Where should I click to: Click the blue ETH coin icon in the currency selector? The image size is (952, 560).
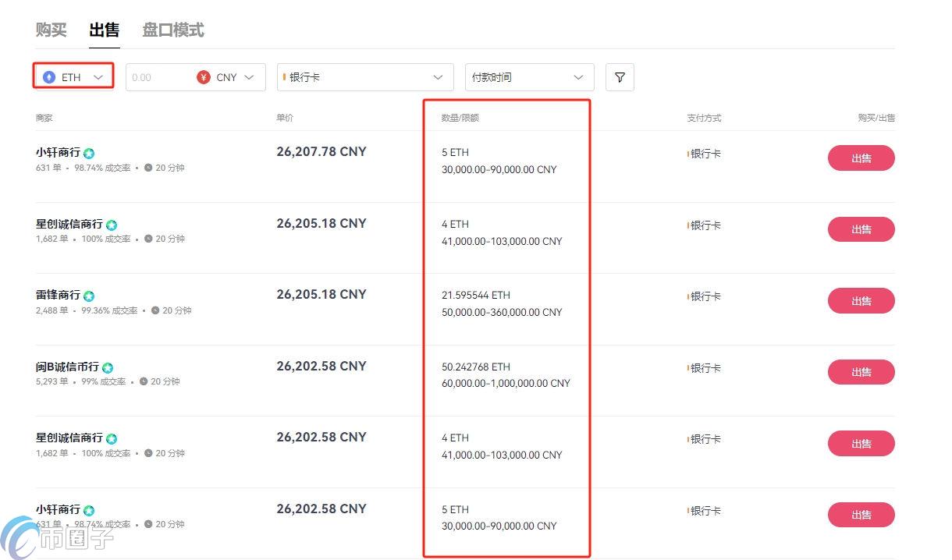[x=49, y=76]
